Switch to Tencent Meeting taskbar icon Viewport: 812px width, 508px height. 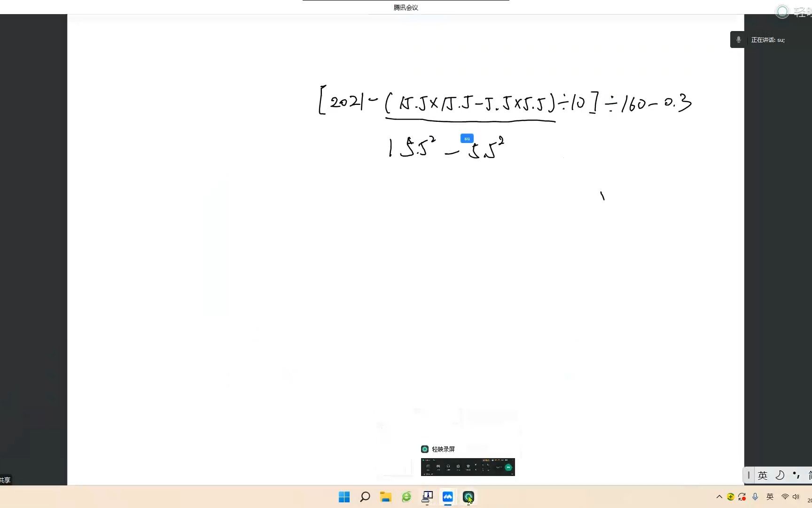pyautogui.click(x=448, y=497)
